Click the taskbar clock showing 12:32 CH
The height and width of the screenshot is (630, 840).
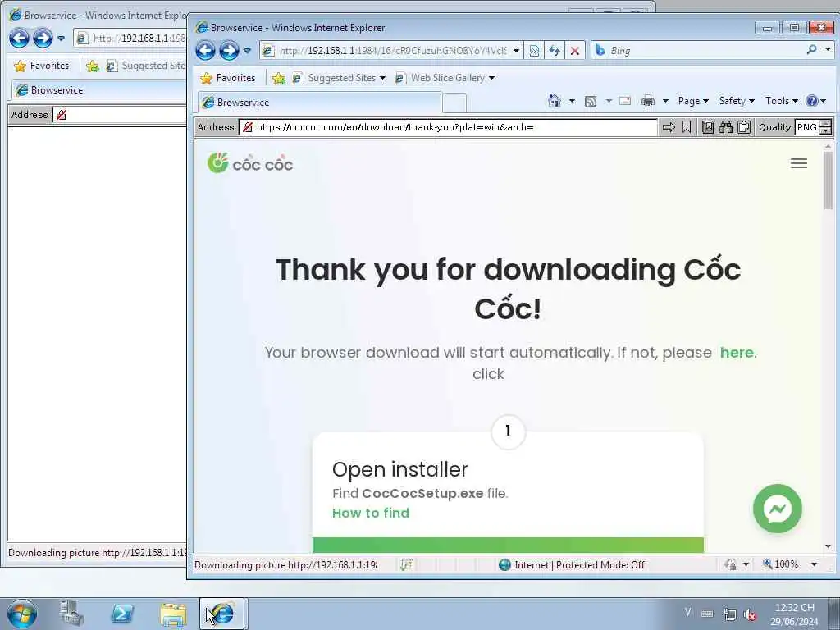795,614
